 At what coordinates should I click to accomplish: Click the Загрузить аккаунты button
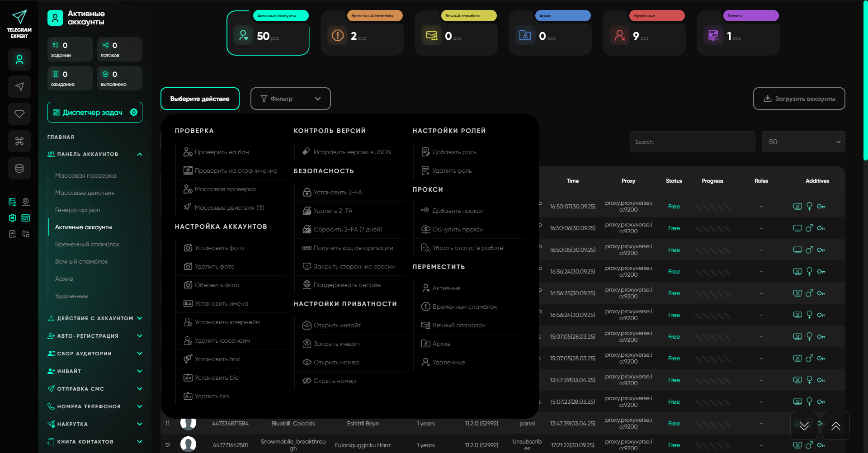point(799,99)
